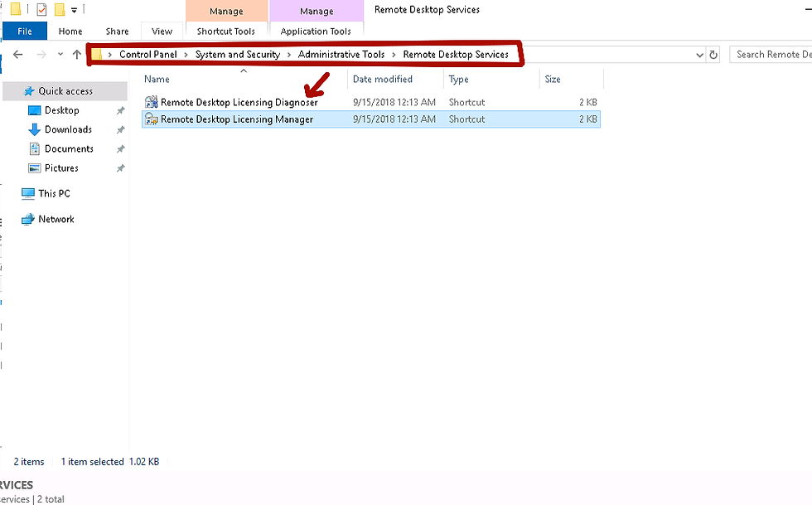Open recent locations dropdown arrow

[x=60, y=54]
